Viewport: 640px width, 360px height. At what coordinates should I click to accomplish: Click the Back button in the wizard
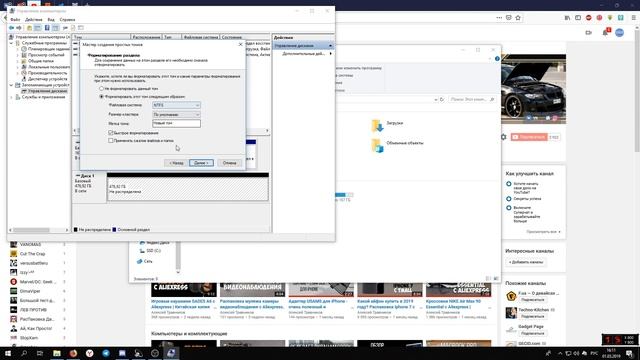[x=176, y=163]
